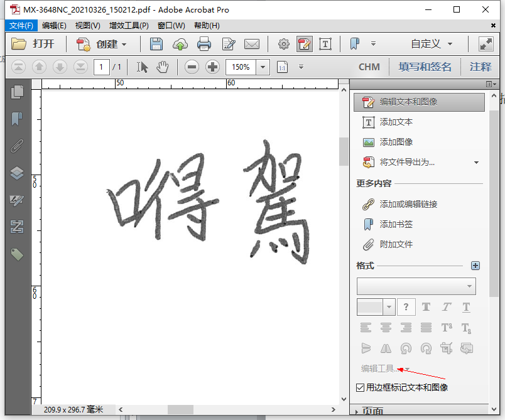Click the edit document pencil toolbar icon
505x420 pixels.
(x=229, y=44)
